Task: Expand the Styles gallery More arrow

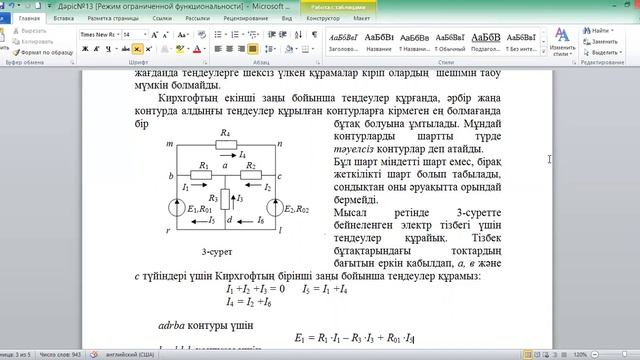Action: pyautogui.click(x=543, y=52)
